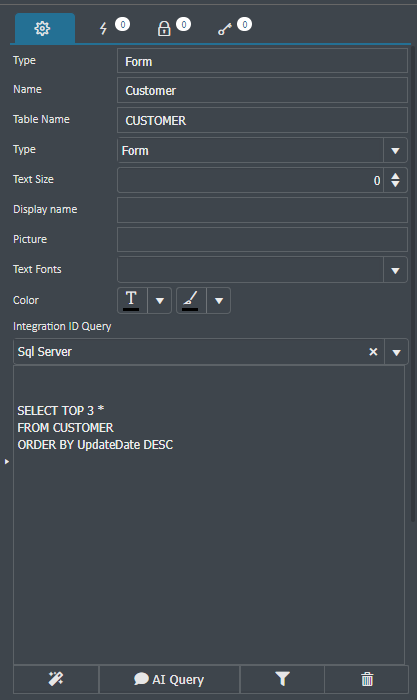Click the magic wand query button
The width and height of the screenshot is (417, 700).
[x=56, y=679]
